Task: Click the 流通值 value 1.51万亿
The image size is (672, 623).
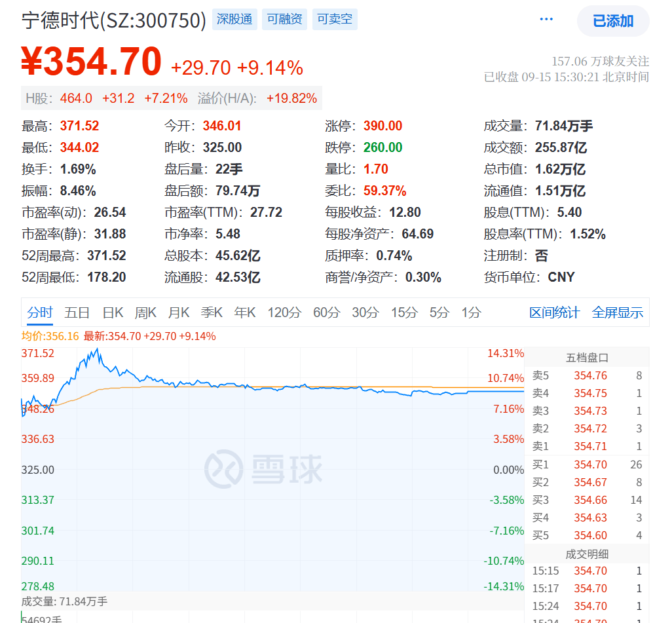Action: click(560, 191)
